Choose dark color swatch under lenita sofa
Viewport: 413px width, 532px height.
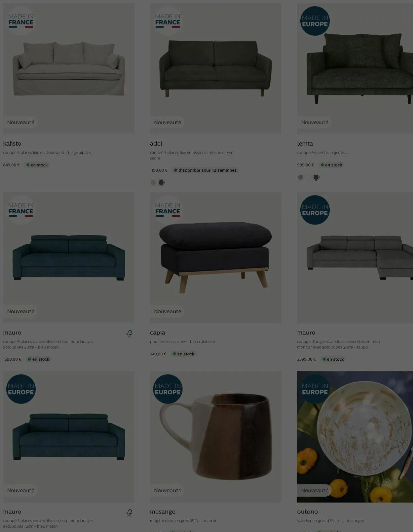coord(316,177)
